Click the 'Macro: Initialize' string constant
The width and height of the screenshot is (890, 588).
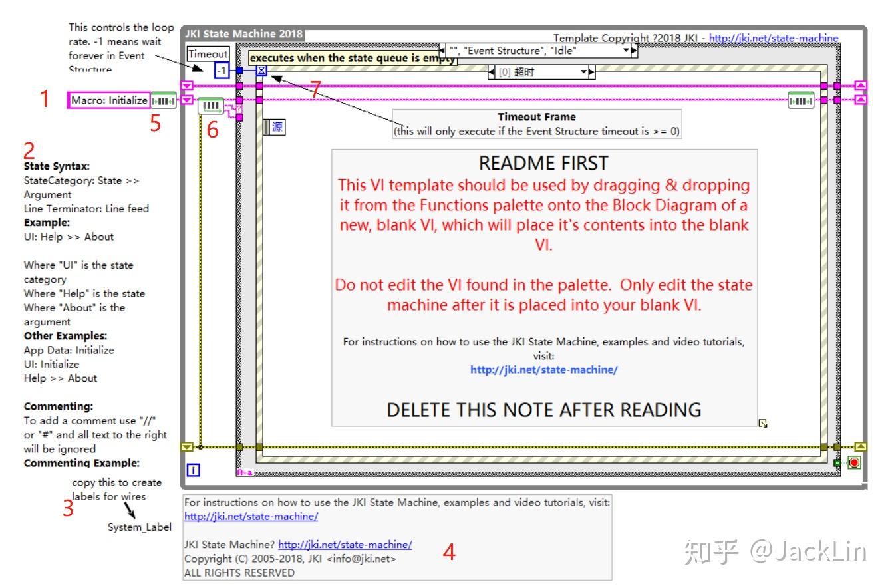[x=110, y=100]
